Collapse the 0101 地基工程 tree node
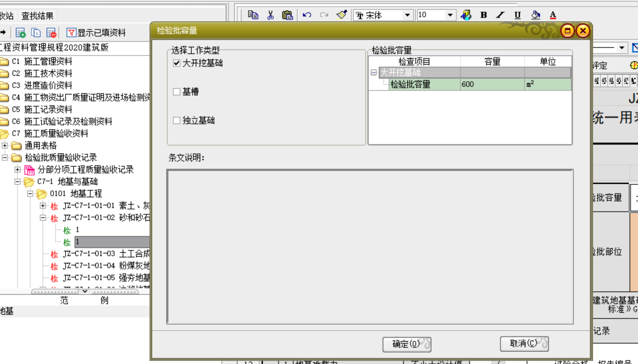Image resolution: width=638 pixels, height=364 pixels. pos(30,194)
